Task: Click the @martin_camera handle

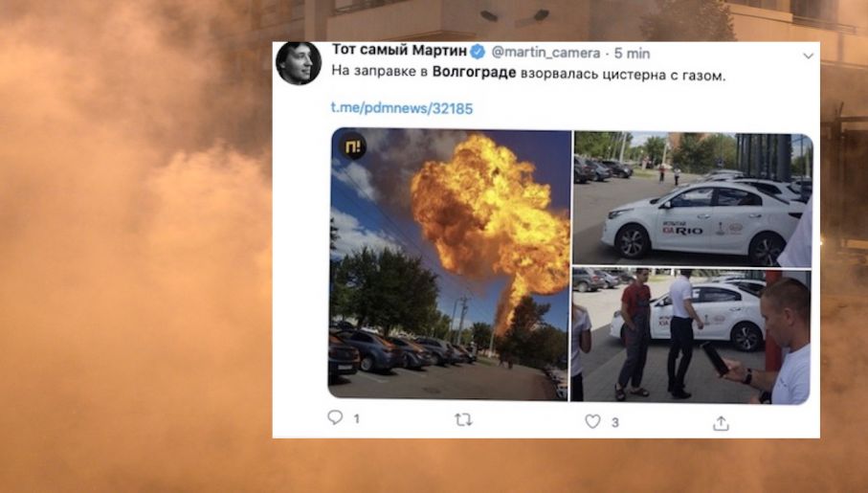Action: point(545,54)
